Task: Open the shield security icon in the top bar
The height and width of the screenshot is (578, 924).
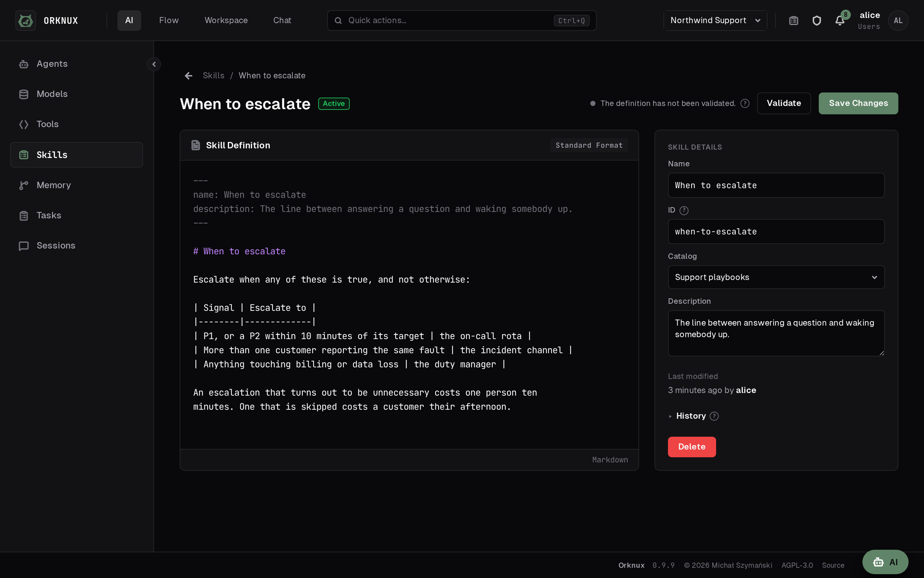Action: 817,20
